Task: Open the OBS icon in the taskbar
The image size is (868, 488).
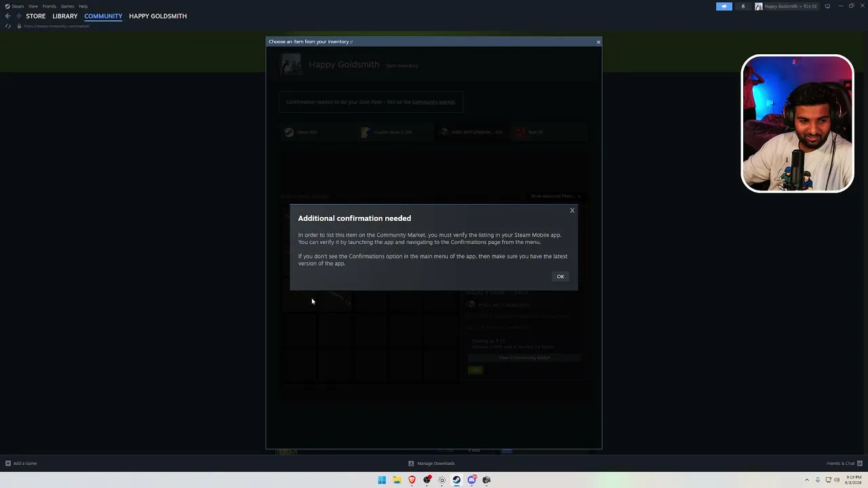Action: [427, 480]
